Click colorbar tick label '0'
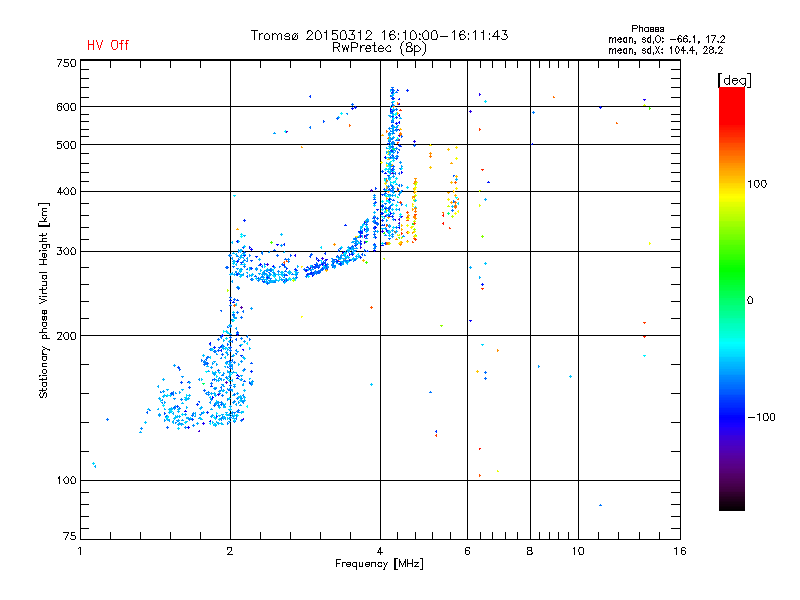This screenshot has height=600, width=800. point(750,301)
